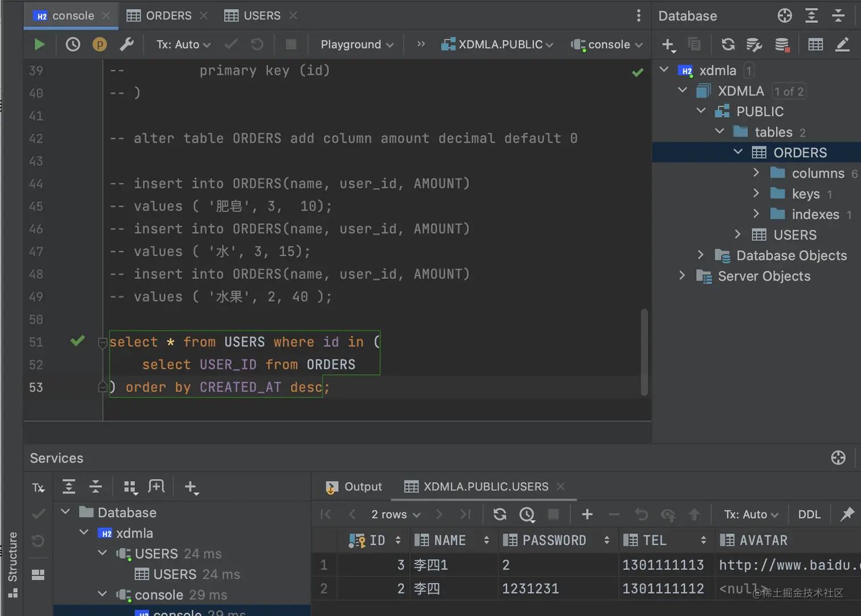Expand all in Services toolbar
Screen dimensions: 861x616
click(69, 487)
